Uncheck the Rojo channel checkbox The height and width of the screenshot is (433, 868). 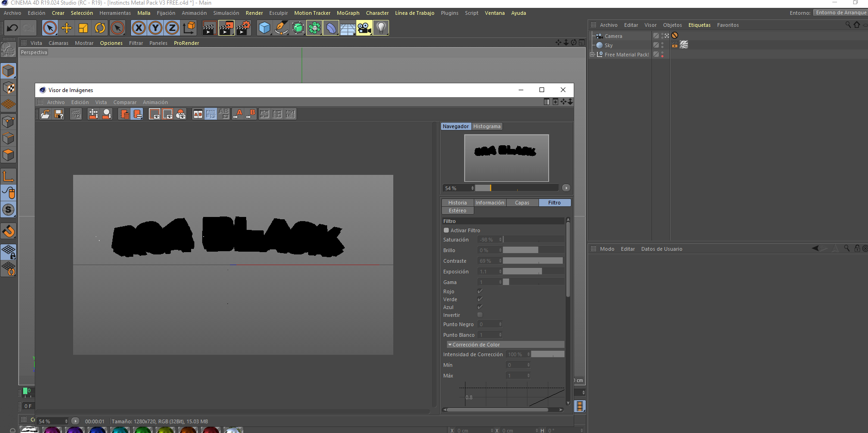(x=480, y=291)
